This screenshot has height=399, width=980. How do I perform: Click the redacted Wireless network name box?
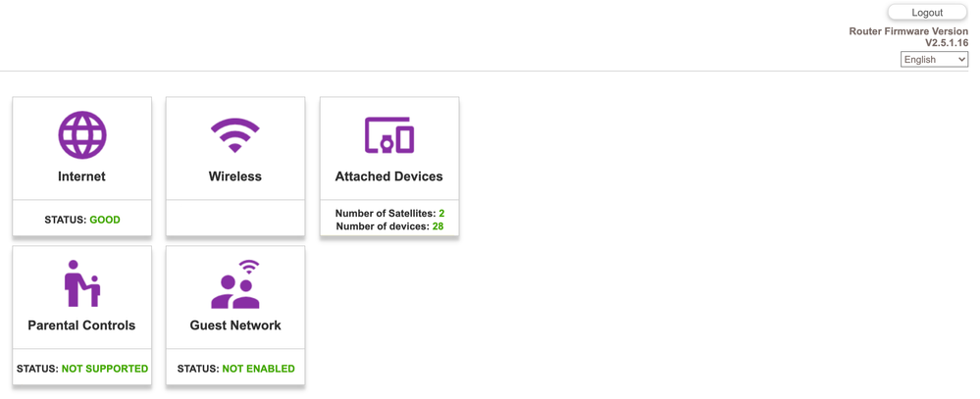coord(238,220)
